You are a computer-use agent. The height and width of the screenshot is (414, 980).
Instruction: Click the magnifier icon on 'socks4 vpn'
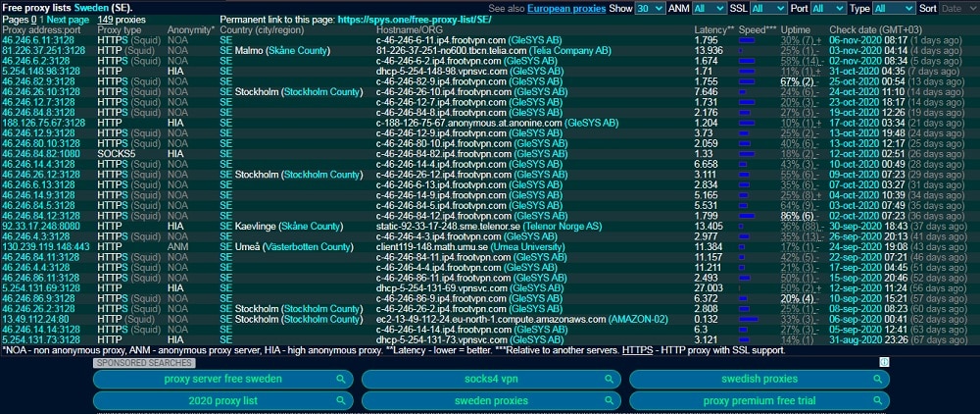pyautogui.click(x=609, y=379)
